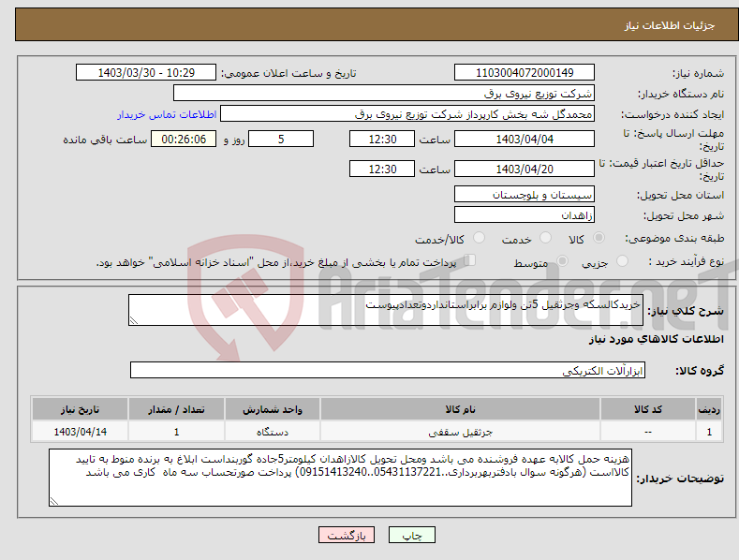Click the unit cell دستگاه
This screenshot has width=739, height=560.
273,432
